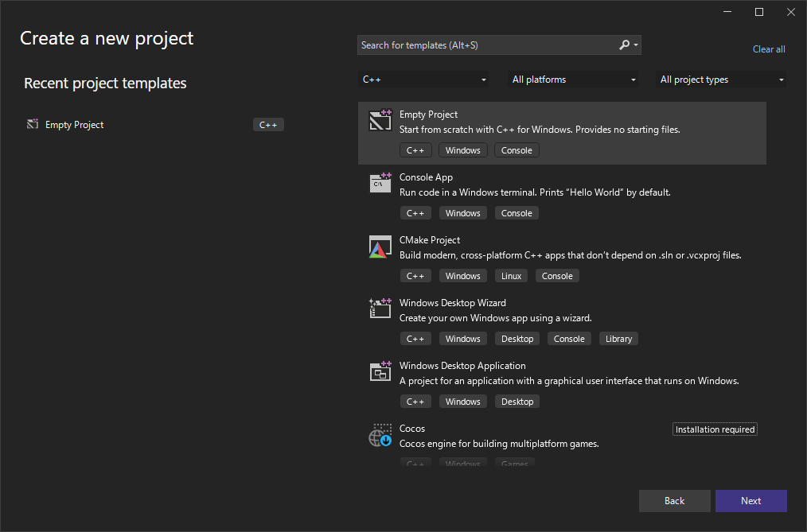The width and height of the screenshot is (807, 532).
Task: Click recent Empty Project template icon
Action: click(33, 124)
